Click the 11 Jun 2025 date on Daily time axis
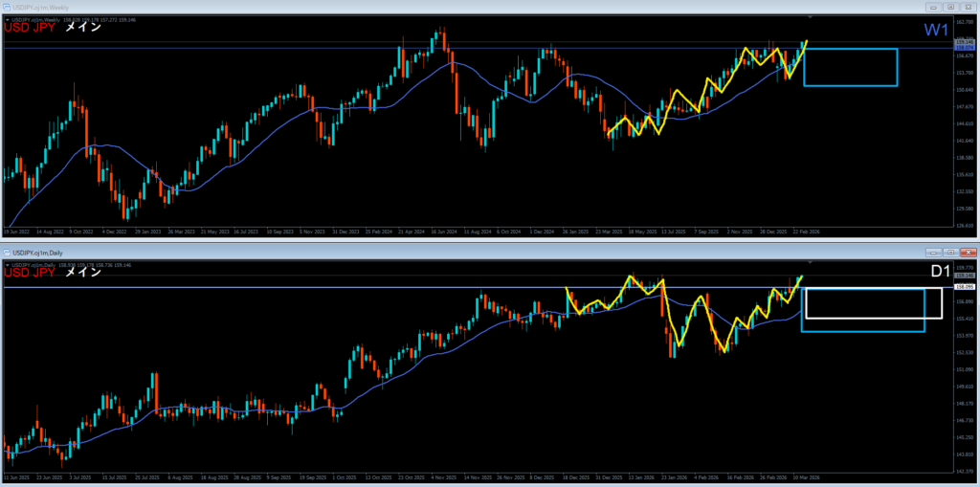The image size is (980, 487). (15, 477)
